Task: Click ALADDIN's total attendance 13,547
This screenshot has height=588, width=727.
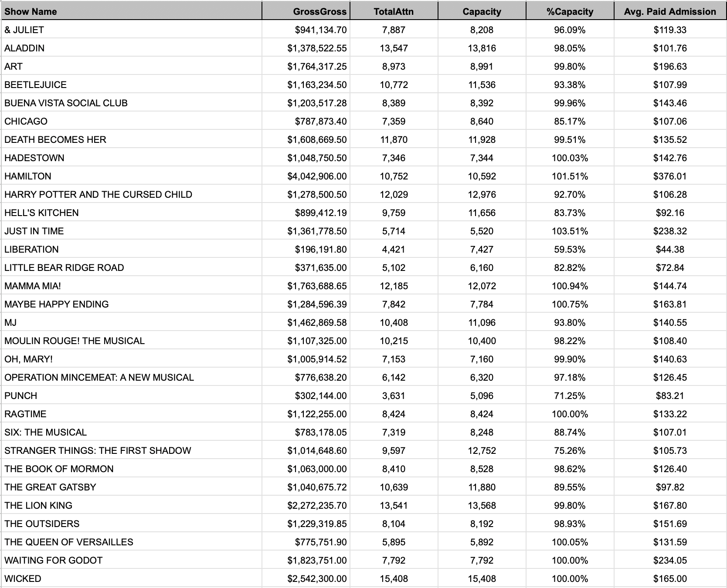Action: (x=394, y=48)
